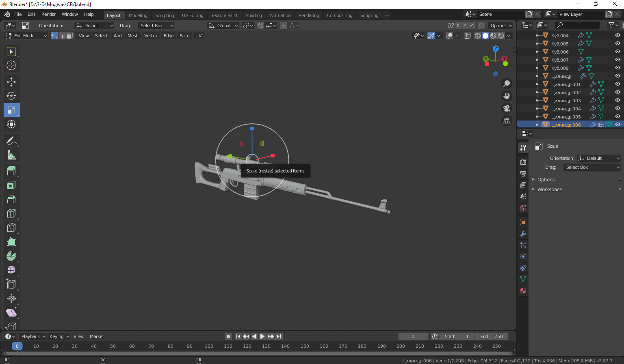Open the World properties tab

coord(523,208)
